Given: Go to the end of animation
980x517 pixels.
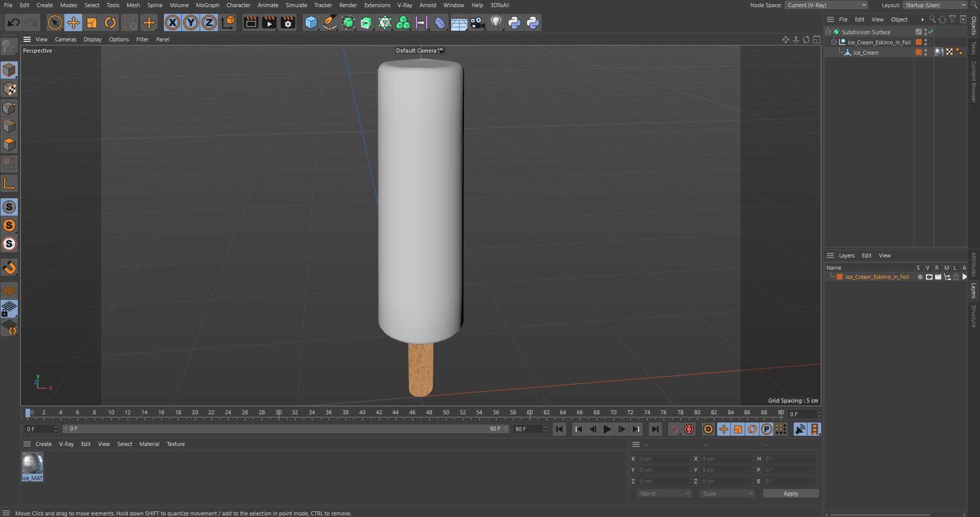Looking at the screenshot, I should coord(655,429).
